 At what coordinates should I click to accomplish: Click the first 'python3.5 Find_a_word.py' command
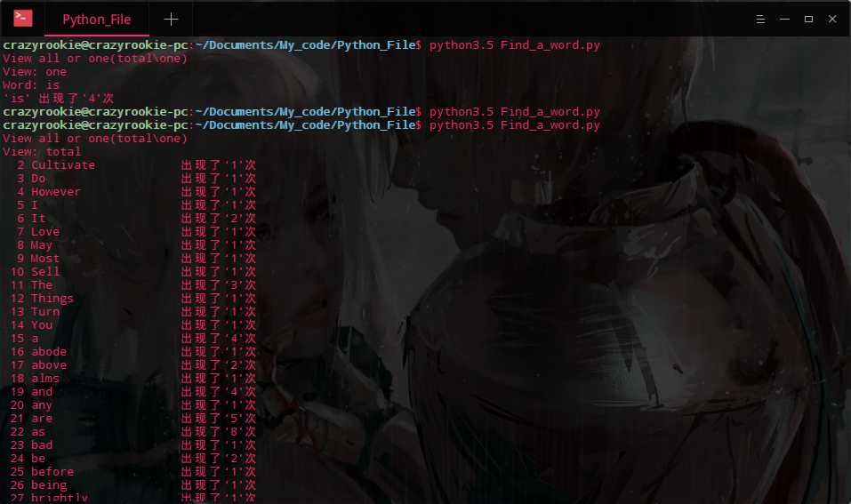pyautogui.click(x=515, y=45)
